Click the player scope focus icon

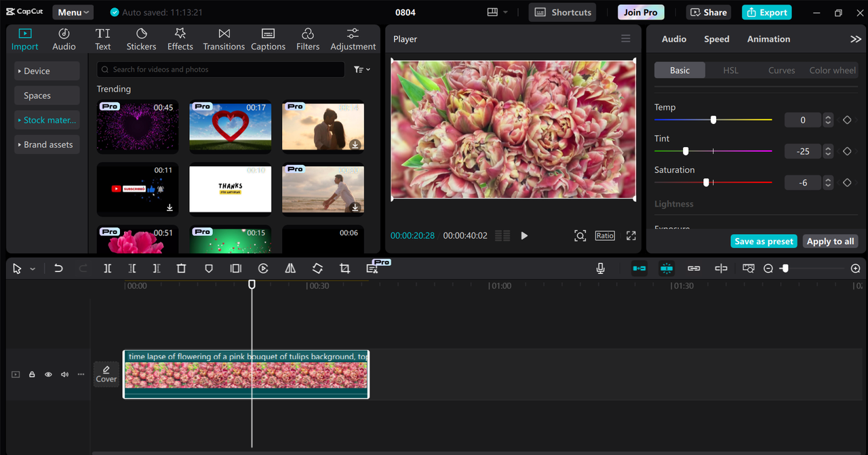[580, 235]
